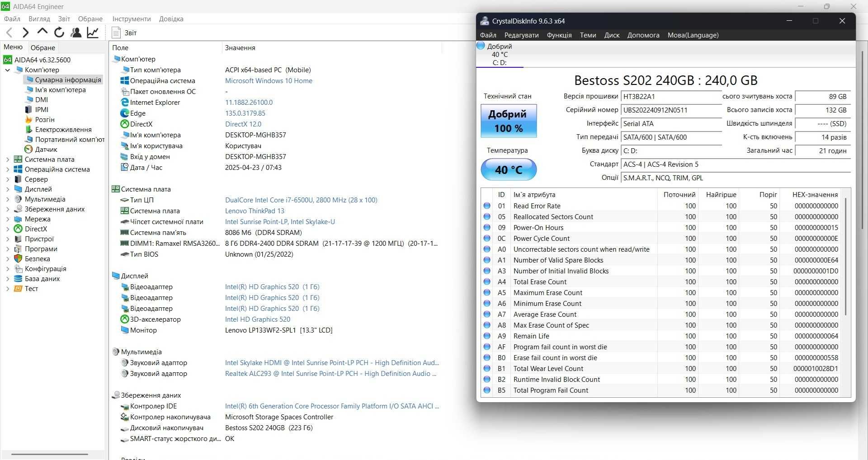This screenshot has height=460, width=868.
Task: Click Windows icon beside Операційна система field
Action: [125, 81]
